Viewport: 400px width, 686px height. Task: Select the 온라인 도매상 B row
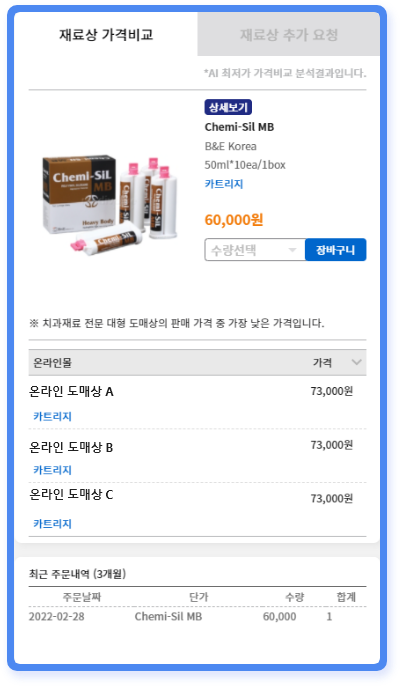(x=197, y=456)
